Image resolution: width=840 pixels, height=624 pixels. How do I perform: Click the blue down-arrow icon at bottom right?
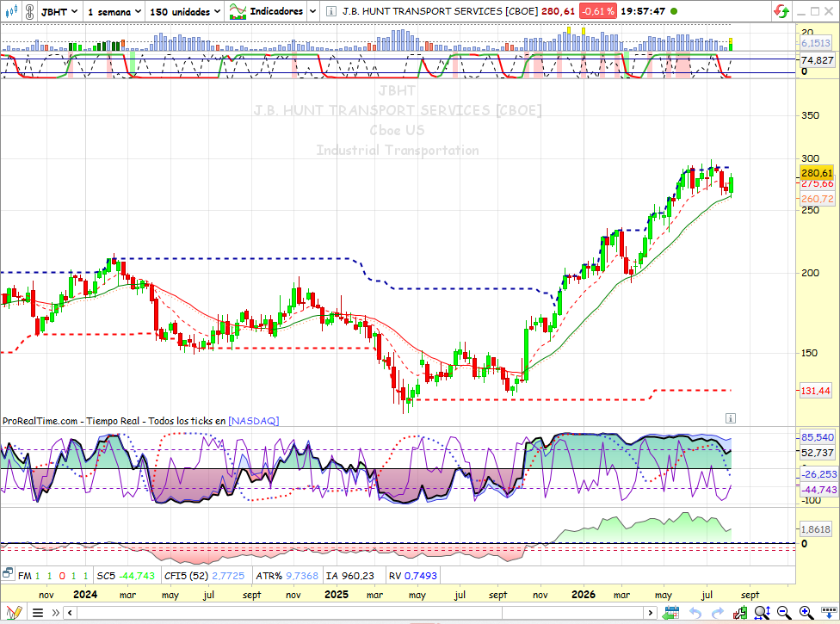[x=830, y=612]
